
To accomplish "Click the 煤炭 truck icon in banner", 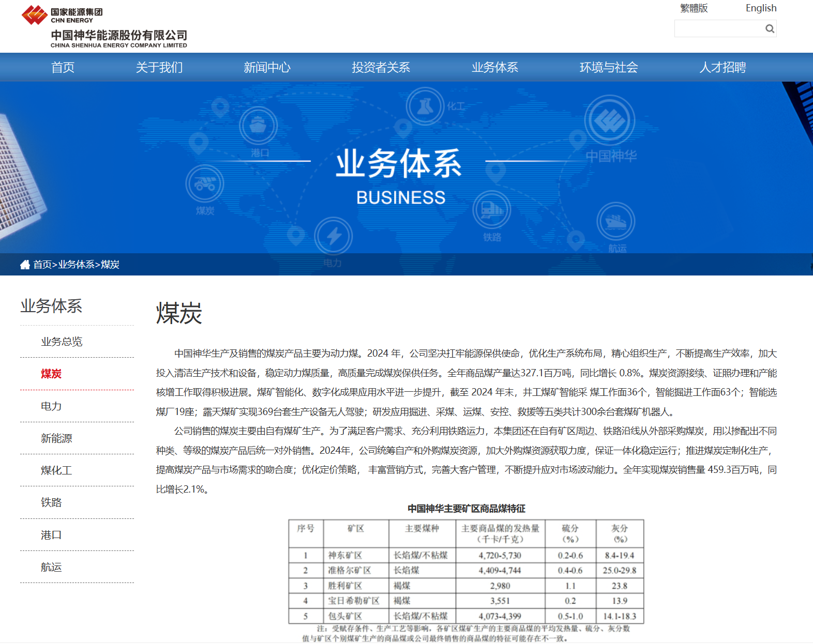I will (x=205, y=184).
